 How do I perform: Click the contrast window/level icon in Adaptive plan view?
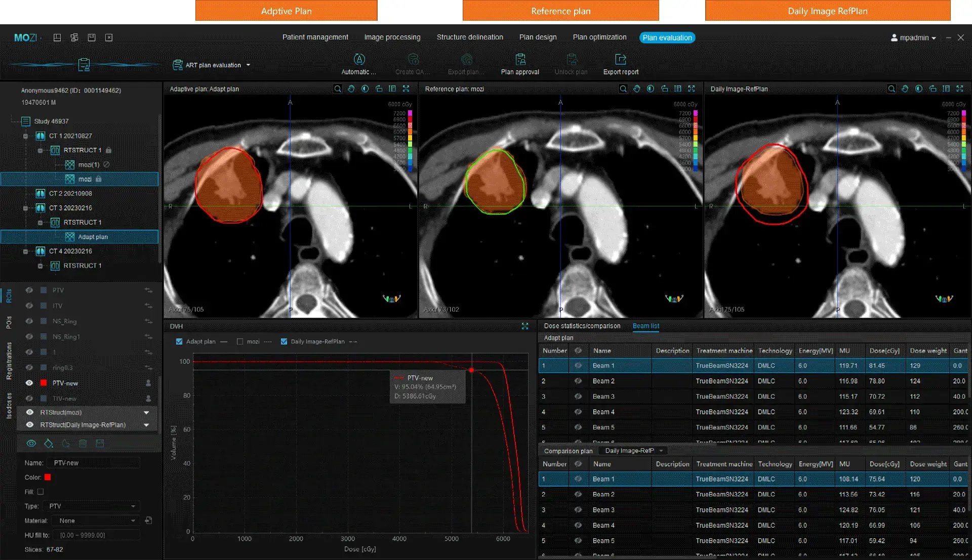tap(365, 89)
